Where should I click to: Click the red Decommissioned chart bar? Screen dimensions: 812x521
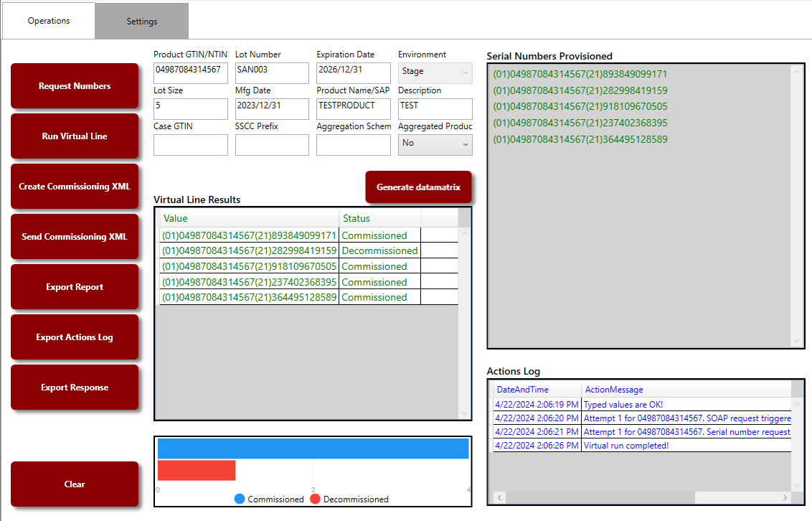197,471
